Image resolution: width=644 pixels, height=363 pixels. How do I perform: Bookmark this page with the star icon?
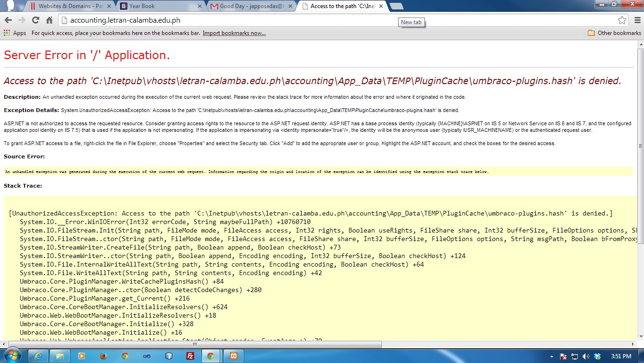click(x=622, y=20)
